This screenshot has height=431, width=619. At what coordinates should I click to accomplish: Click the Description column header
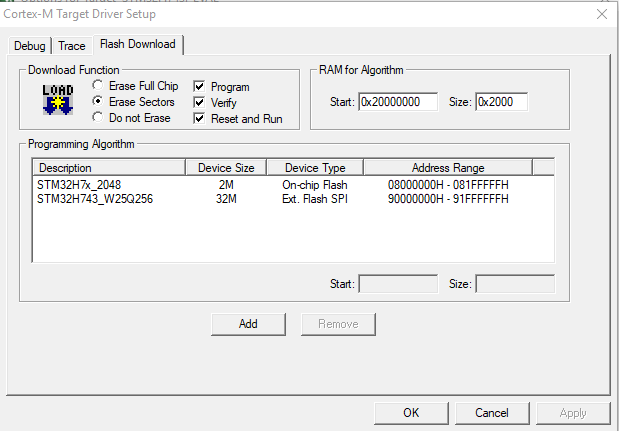click(x=109, y=168)
